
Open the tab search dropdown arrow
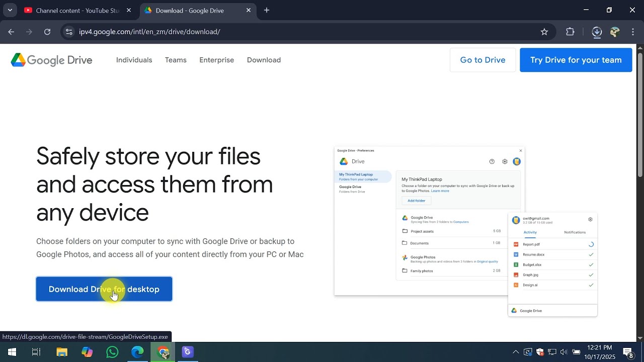[x=10, y=10]
